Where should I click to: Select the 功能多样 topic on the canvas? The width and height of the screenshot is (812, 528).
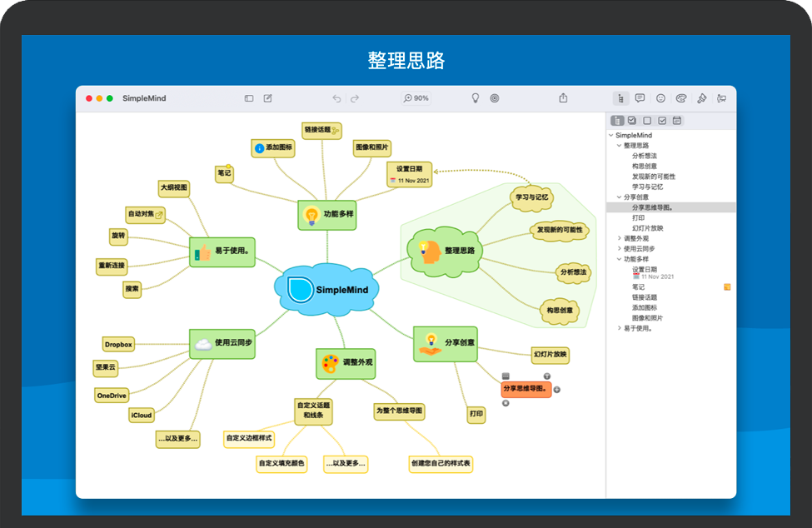point(327,215)
